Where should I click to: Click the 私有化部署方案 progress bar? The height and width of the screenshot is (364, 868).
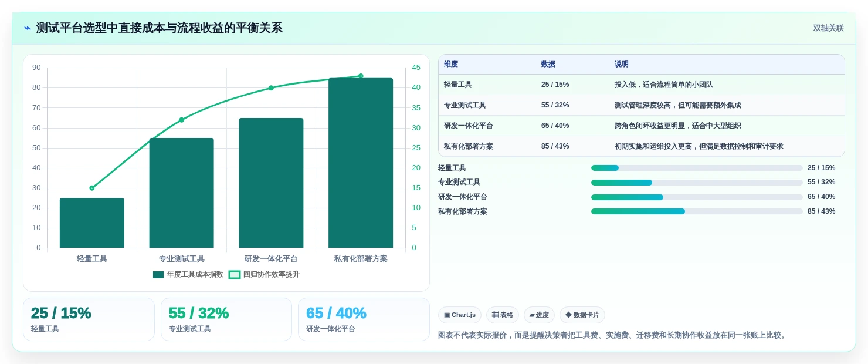[697, 211]
